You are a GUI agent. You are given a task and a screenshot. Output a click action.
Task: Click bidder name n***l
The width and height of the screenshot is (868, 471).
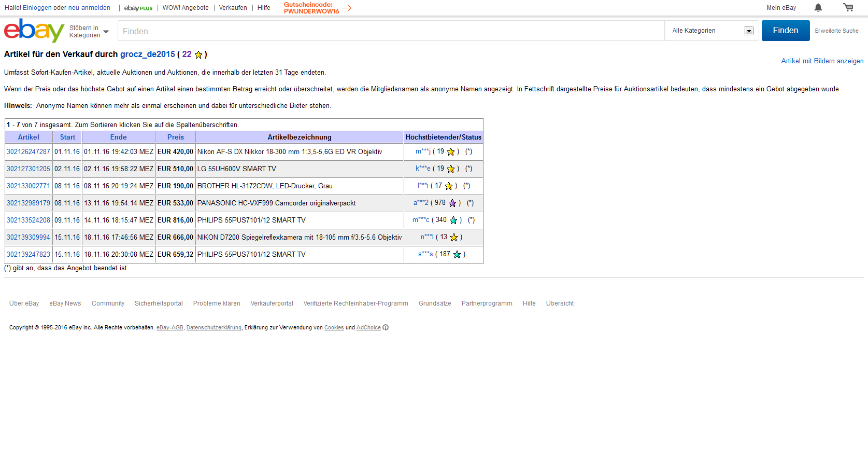click(x=427, y=237)
